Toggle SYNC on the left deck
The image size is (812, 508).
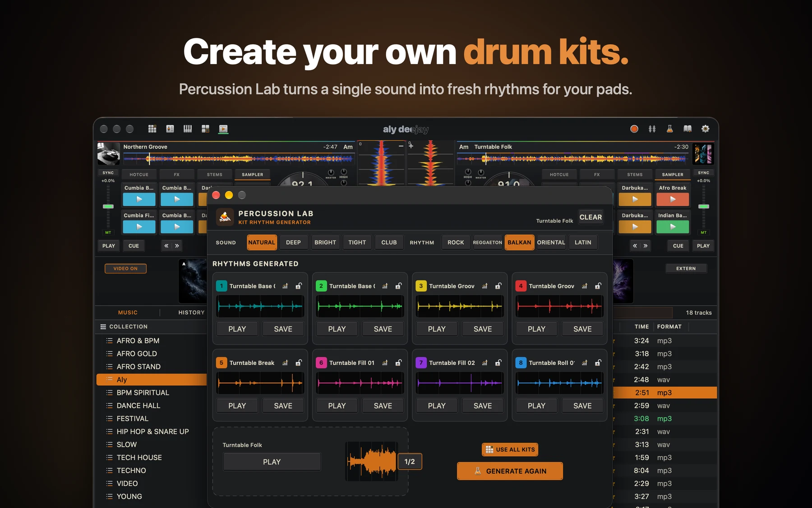pyautogui.click(x=108, y=172)
